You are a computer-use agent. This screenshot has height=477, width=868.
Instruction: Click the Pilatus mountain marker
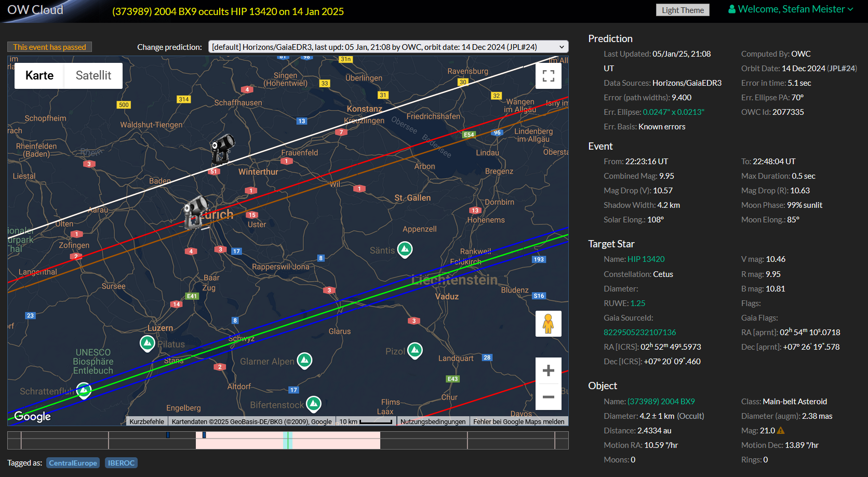(148, 343)
